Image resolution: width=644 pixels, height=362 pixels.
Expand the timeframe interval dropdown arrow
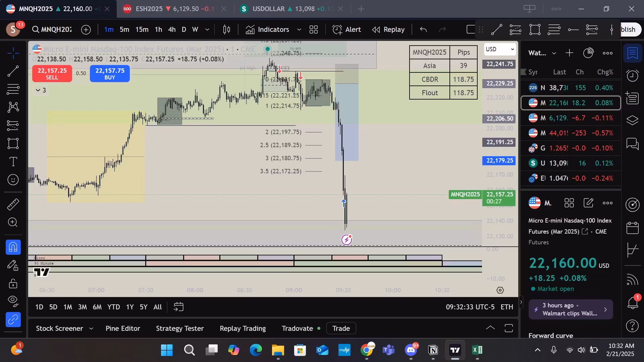pyautogui.click(x=207, y=29)
